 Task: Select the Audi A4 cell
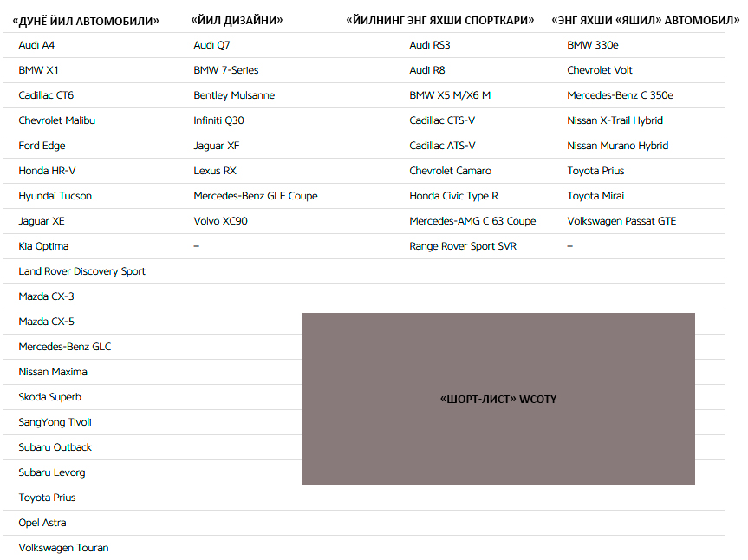coord(36,45)
